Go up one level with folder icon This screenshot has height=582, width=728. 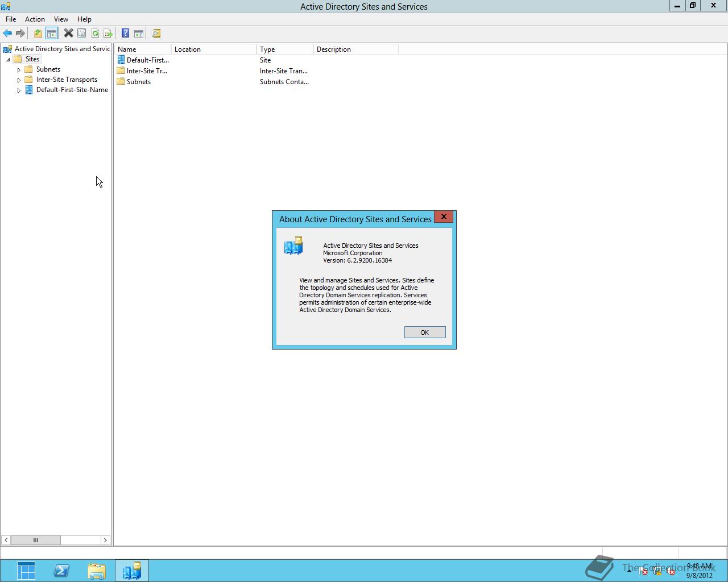pyautogui.click(x=38, y=34)
